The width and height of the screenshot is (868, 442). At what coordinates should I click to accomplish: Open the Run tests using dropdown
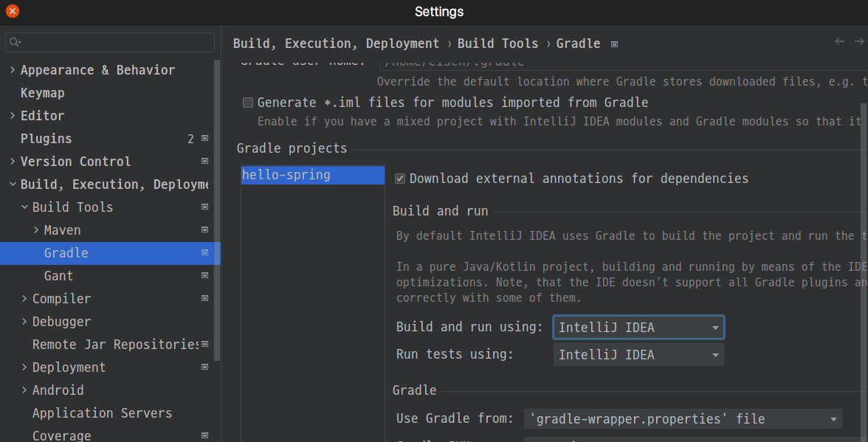(638, 355)
